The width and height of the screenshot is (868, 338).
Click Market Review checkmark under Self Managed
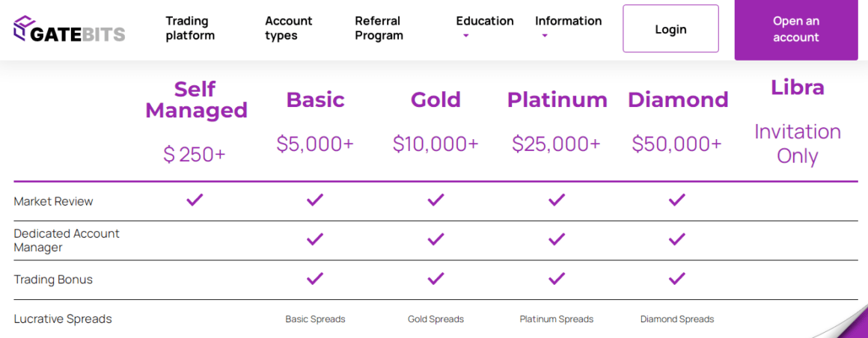click(x=195, y=200)
